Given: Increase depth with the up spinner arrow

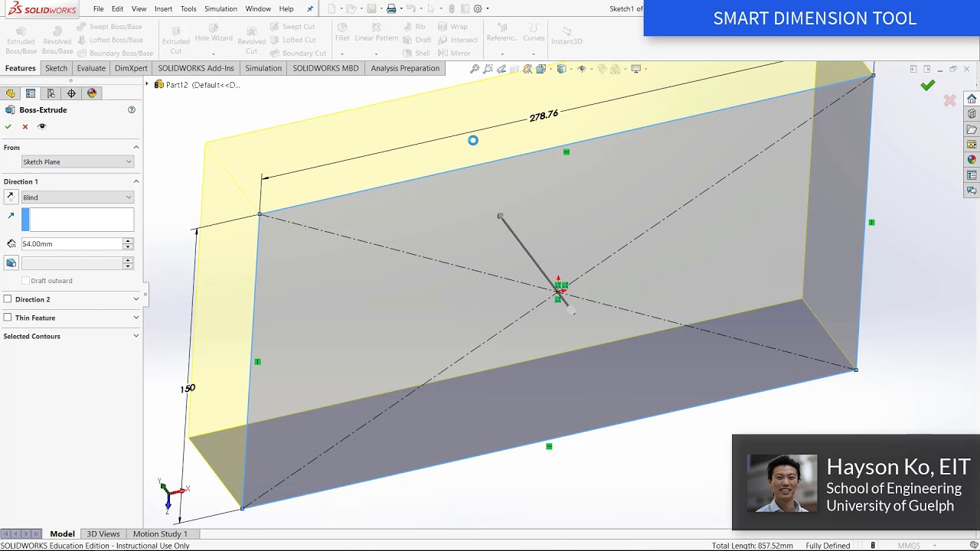Looking at the screenshot, I should [128, 241].
